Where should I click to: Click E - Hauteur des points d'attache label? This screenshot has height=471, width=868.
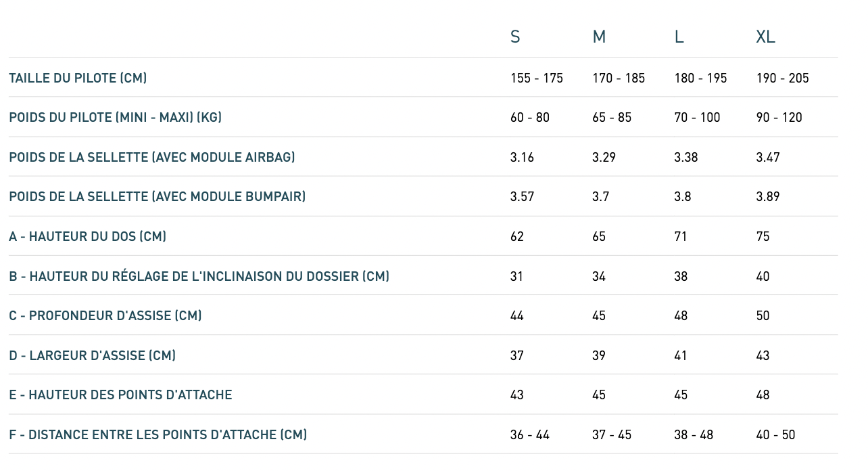[120, 395]
